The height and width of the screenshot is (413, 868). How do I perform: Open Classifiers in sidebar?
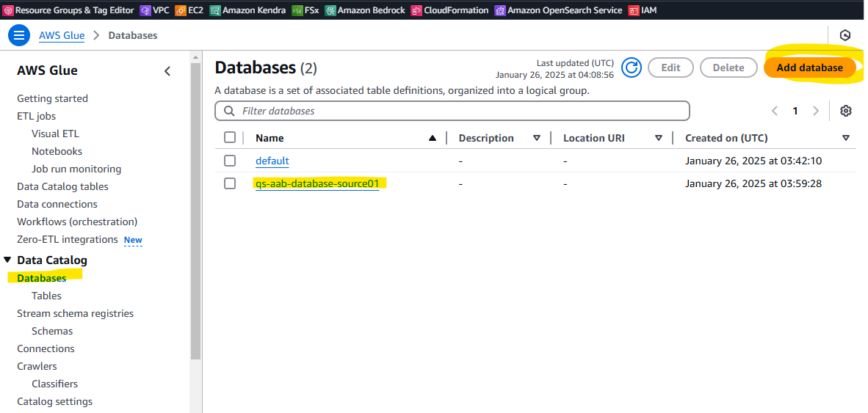coord(55,384)
